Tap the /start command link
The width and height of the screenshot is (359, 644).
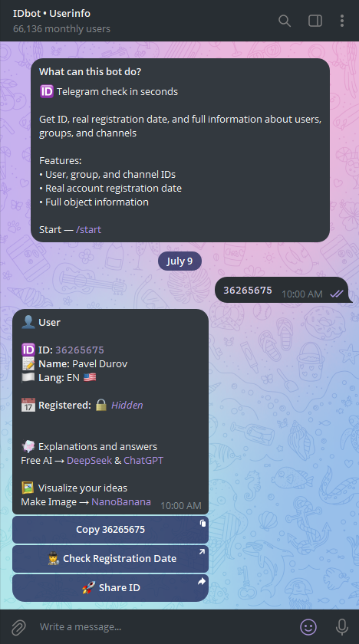pos(88,229)
